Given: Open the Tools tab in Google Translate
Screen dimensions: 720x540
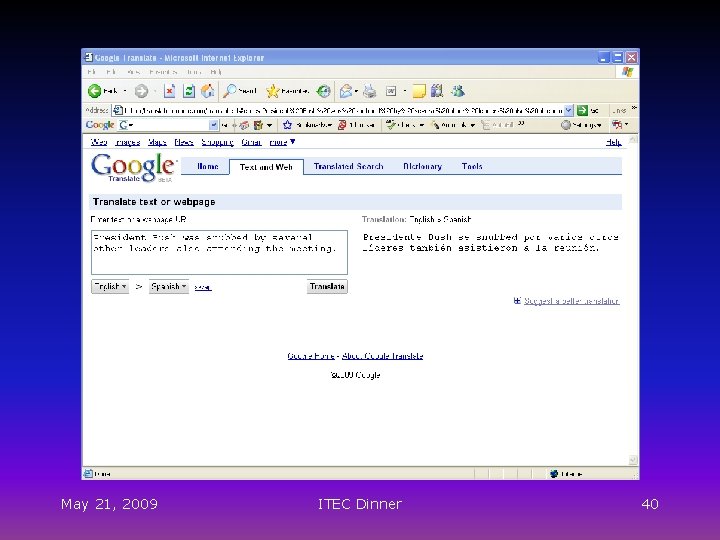Looking at the screenshot, I should click(x=472, y=166).
